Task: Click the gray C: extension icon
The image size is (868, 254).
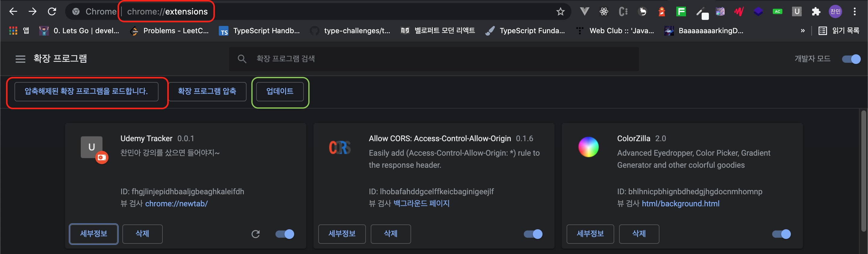Action: click(623, 11)
